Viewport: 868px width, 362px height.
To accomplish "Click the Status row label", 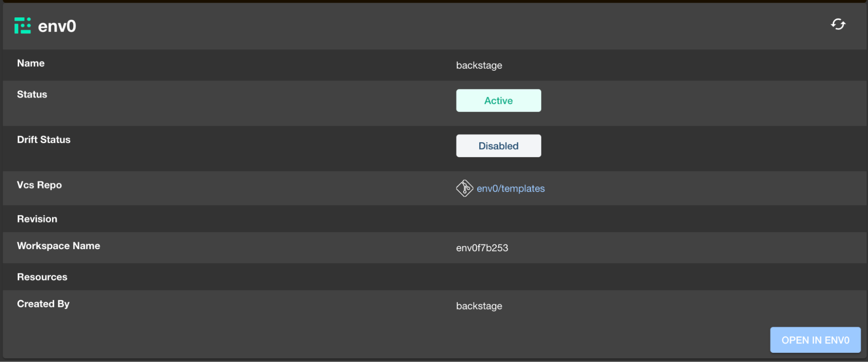I will pyautogui.click(x=32, y=95).
